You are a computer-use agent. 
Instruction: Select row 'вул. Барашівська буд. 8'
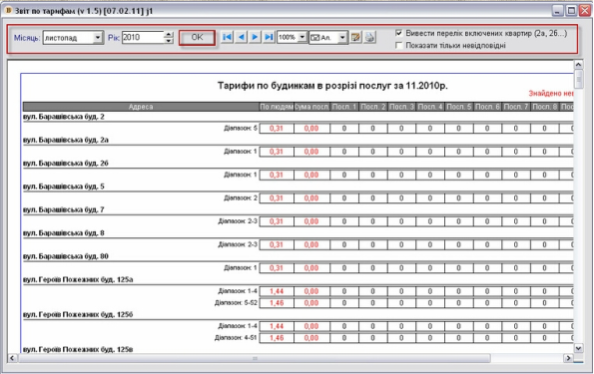[x=64, y=233]
